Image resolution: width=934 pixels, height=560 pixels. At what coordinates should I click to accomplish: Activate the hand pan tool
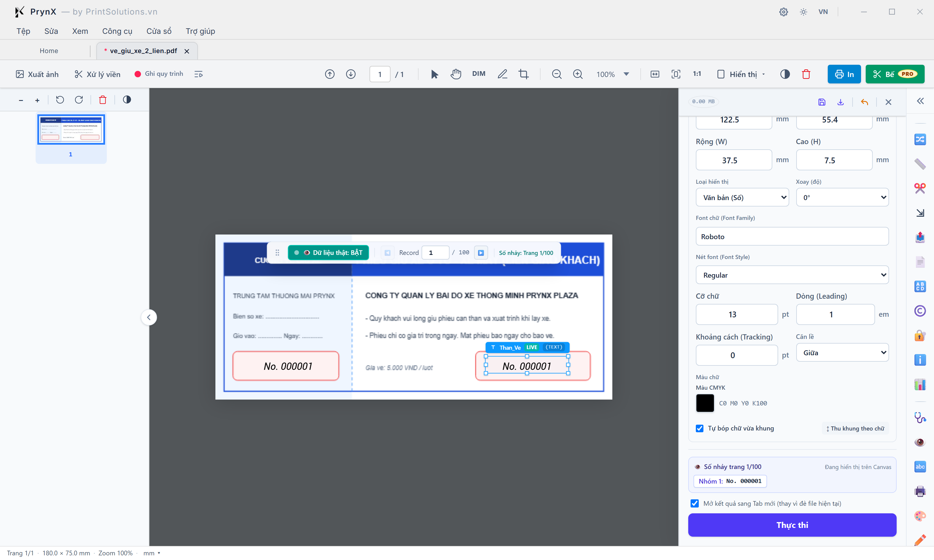click(x=456, y=74)
